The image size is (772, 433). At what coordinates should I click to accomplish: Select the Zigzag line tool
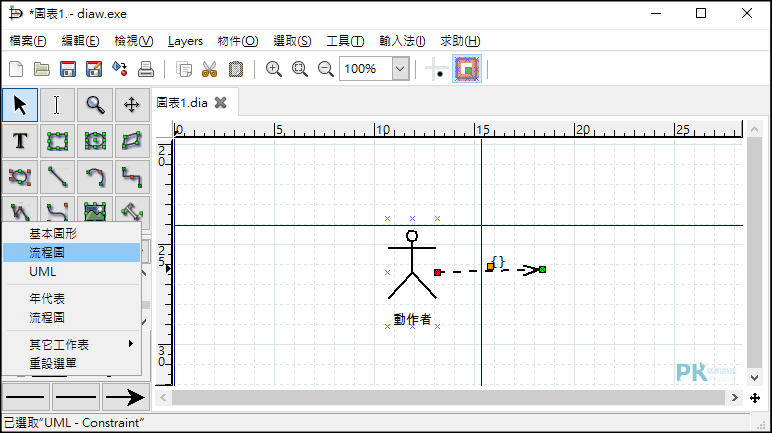pos(132,177)
